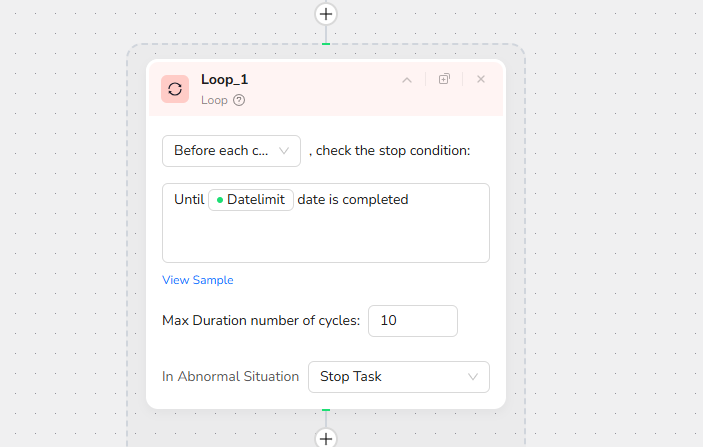Click the 'Max Duration number of cycles' label

pyautogui.click(x=260, y=321)
